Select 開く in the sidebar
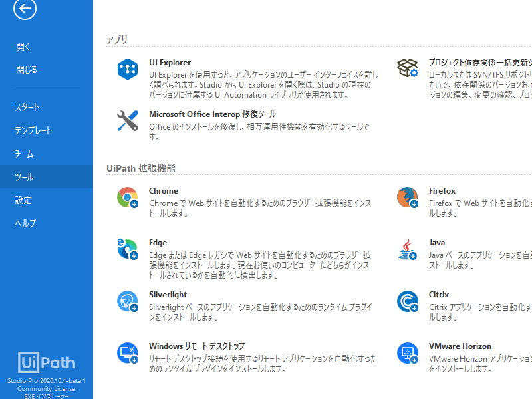532x399 pixels. [x=23, y=47]
